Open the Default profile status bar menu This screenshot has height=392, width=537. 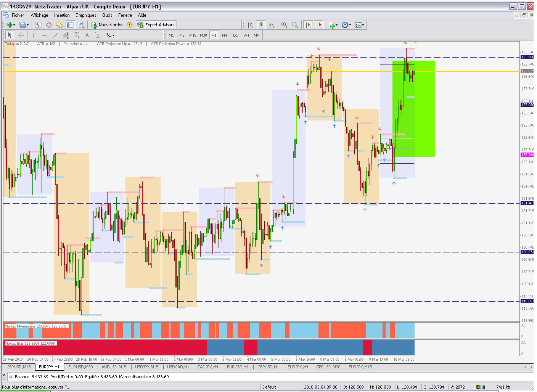(x=269, y=387)
